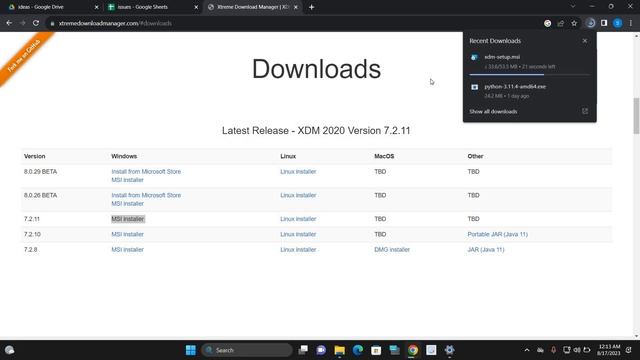The width and height of the screenshot is (640, 360).
Task: Click the page vertical scrollbar thumb
Action: [636, 116]
